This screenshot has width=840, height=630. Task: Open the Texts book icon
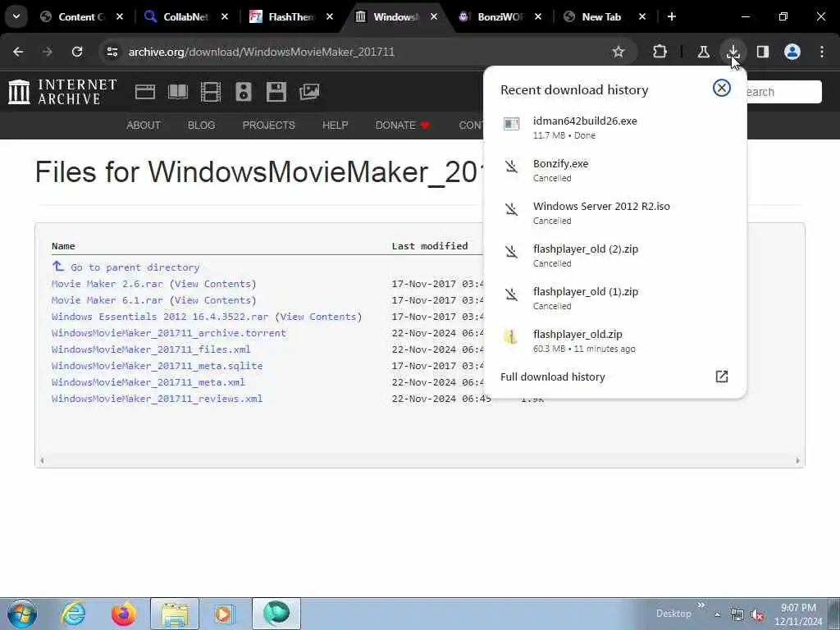click(x=178, y=92)
